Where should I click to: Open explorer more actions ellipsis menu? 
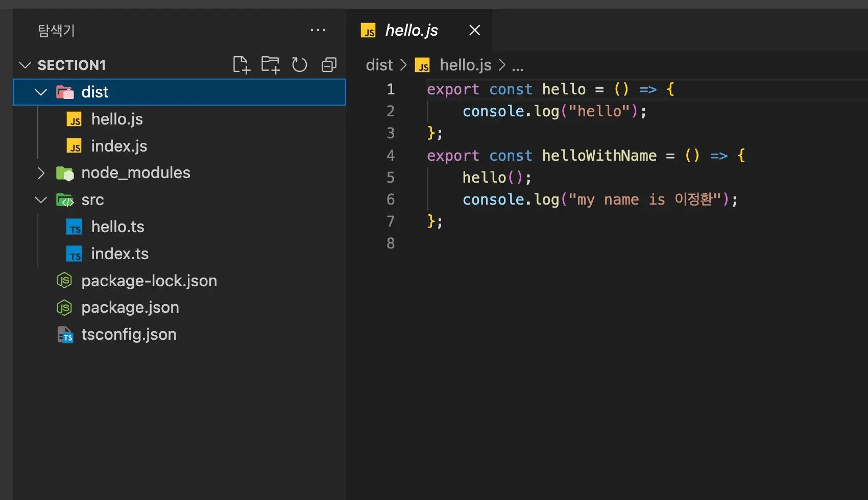pos(318,31)
